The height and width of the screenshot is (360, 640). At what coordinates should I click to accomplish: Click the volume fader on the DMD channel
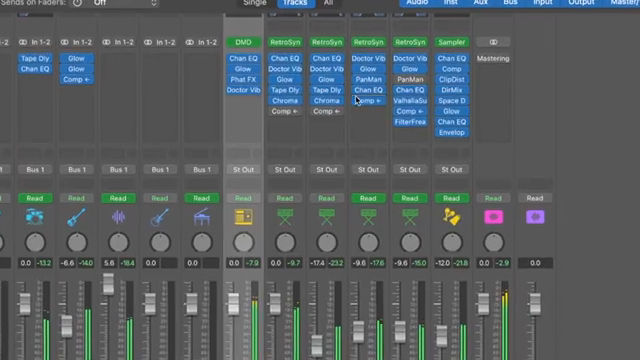tap(233, 304)
